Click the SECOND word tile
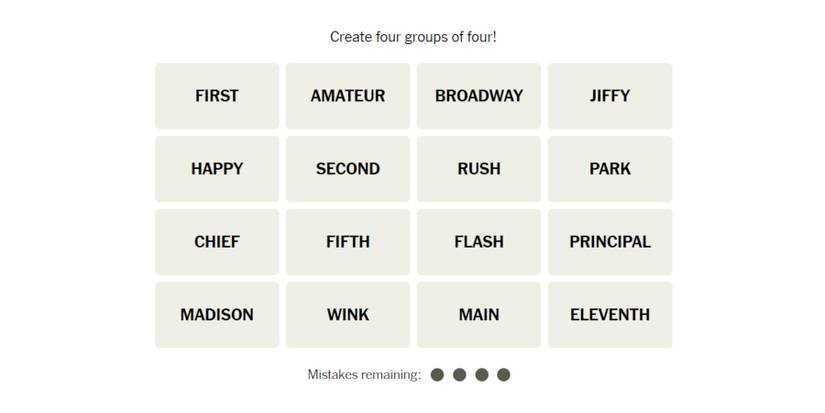This screenshot has height=413, width=825. (x=348, y=169)
